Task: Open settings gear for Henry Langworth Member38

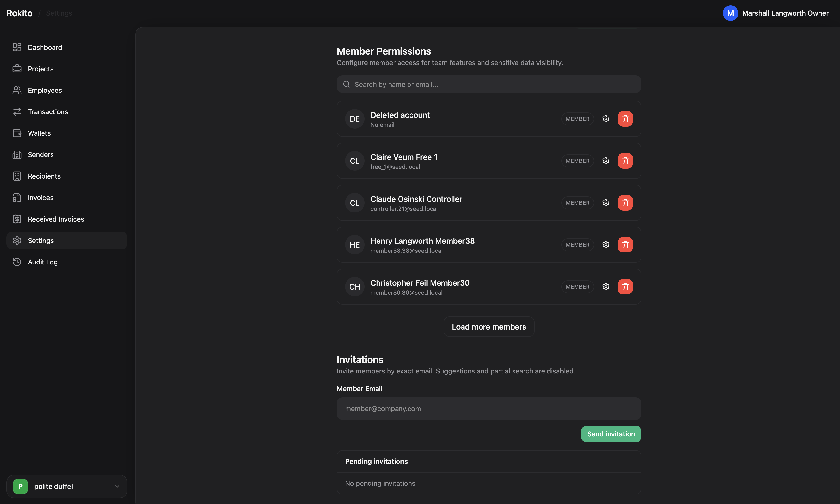Action: (606, 244)
